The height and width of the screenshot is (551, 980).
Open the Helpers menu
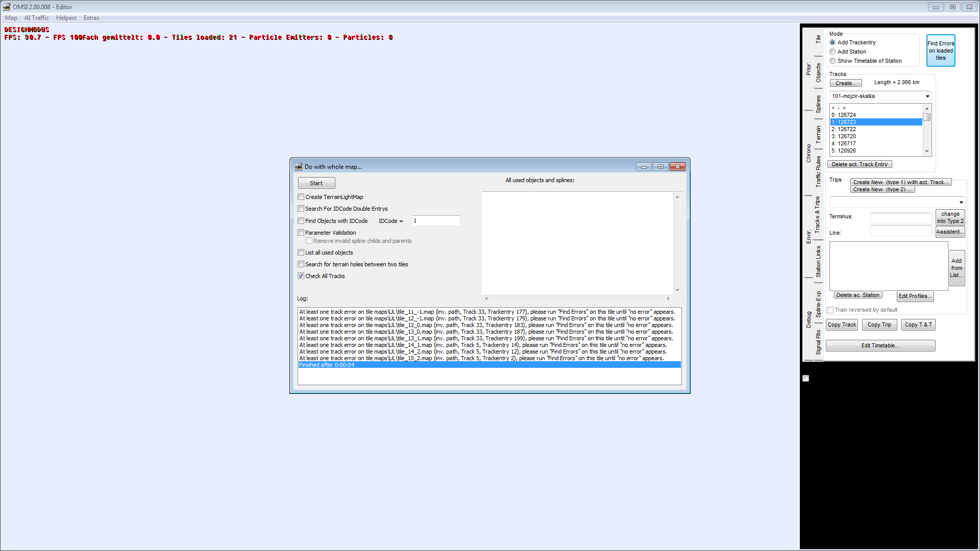pos(66,18)
